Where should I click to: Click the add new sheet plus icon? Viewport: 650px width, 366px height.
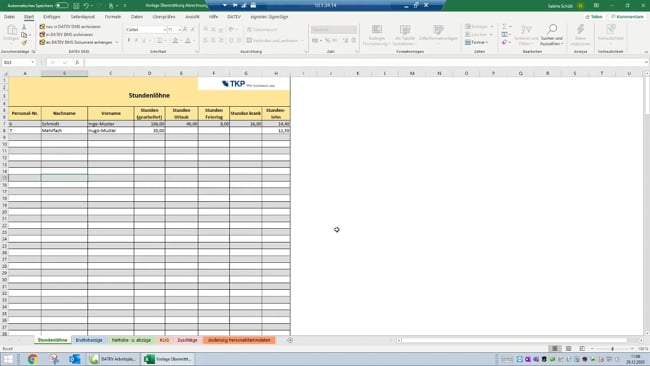pos(290,340)
